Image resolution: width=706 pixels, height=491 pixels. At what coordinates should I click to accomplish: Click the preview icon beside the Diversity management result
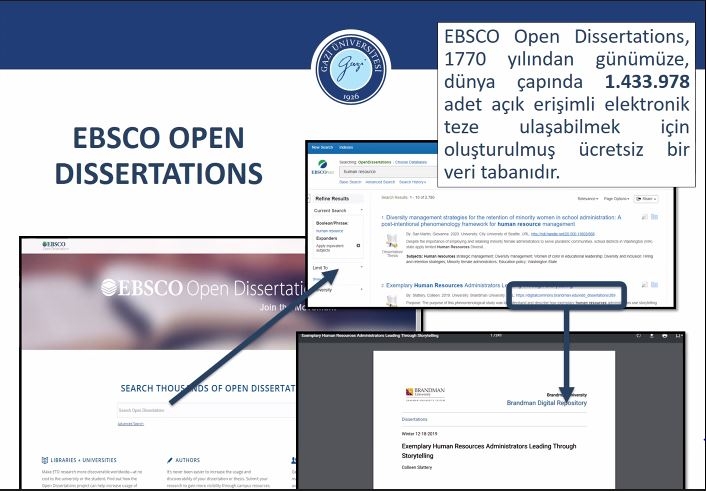tap(645, 217)
